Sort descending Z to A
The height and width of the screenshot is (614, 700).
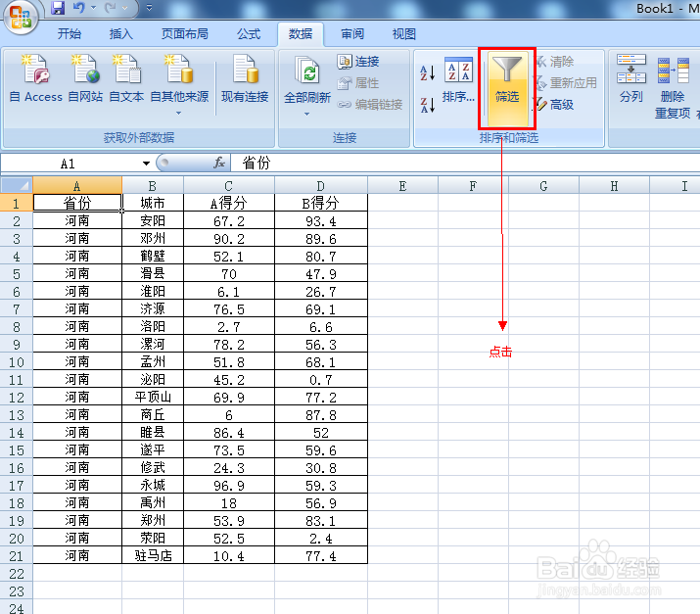click(427, 106)
